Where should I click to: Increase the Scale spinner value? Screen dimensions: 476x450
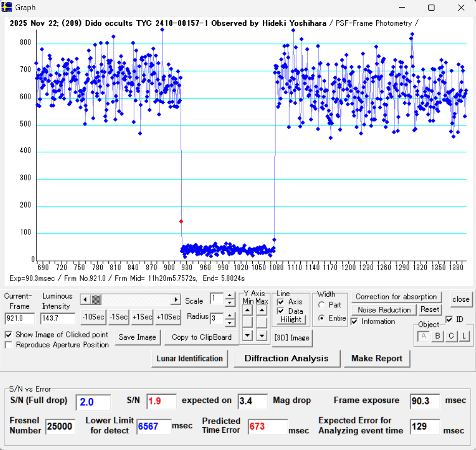click(230, 296)
